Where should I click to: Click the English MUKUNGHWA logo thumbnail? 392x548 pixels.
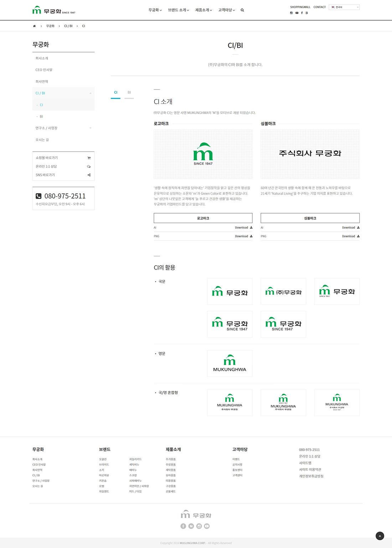(229, 363)
